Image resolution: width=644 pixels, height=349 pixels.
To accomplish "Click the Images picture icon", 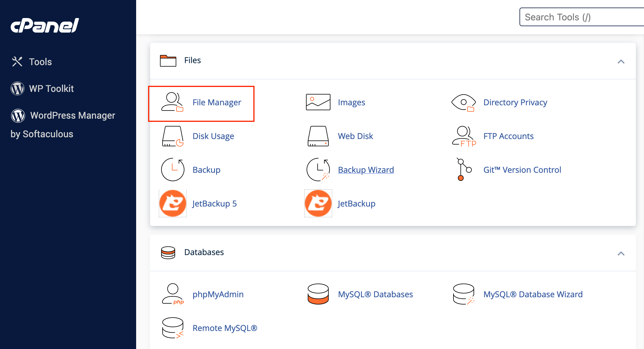I will point(318,102).
